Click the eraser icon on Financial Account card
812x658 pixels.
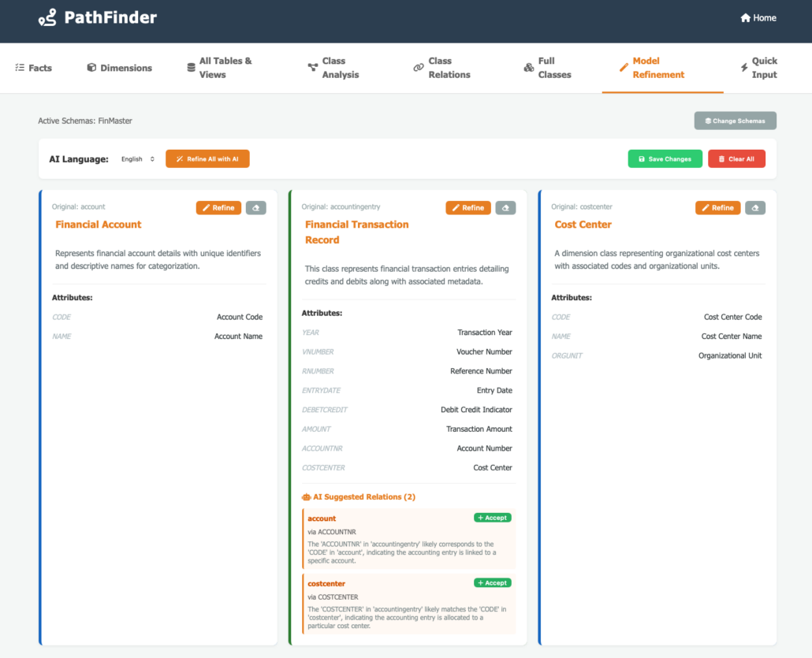coord(255,208)
